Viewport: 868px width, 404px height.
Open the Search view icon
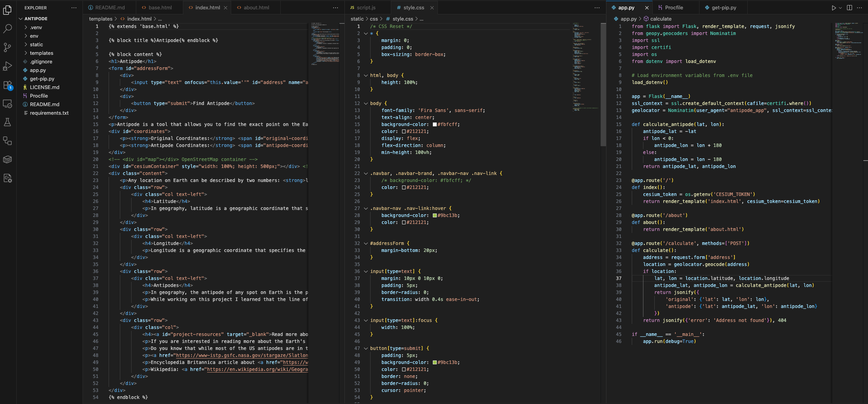[7, 28]
